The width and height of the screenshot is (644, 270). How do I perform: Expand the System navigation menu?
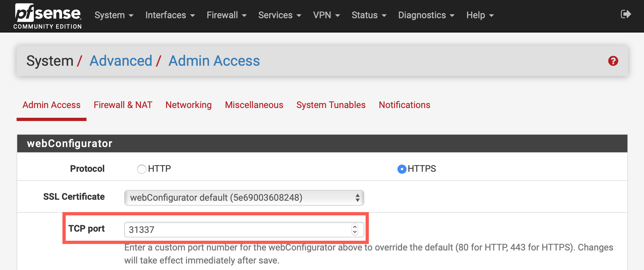[x=114, y=15]
